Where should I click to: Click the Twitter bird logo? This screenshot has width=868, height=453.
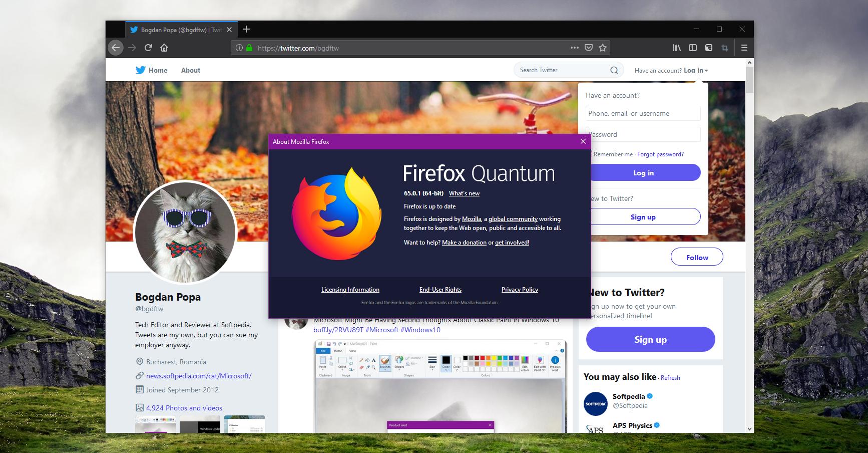[141, 70]
